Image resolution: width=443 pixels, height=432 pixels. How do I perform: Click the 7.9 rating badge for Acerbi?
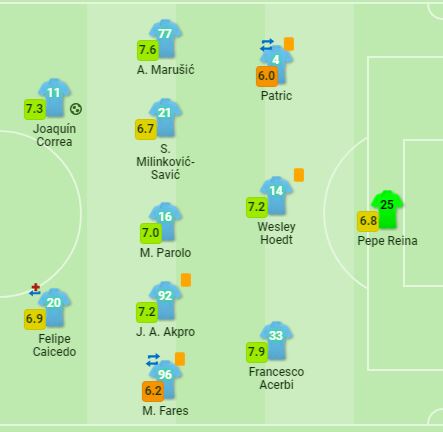pos(257,352)
